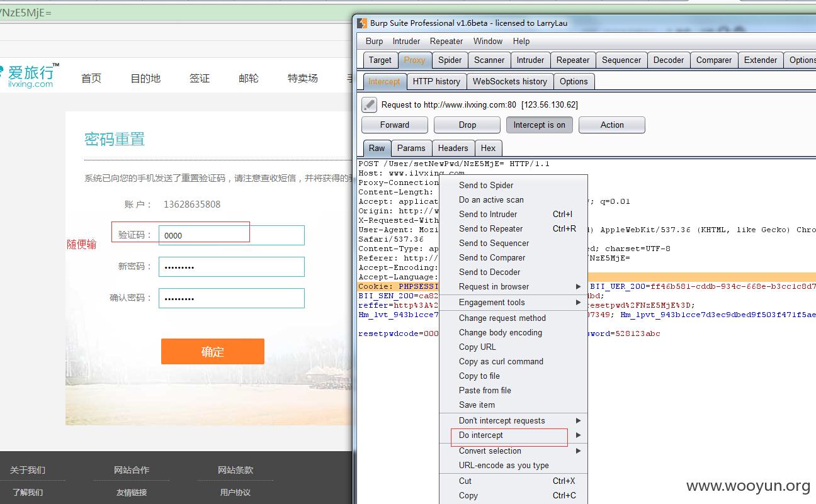Screen dimensions: 816x504
Task: Switch to the Headers view tab
Action: (453, 148)
